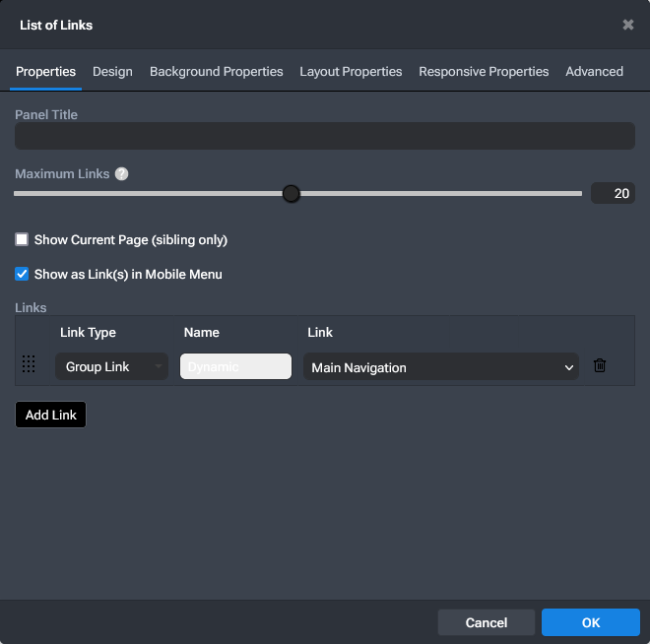650x644 pixels.
Task: Click the Name column header
Action: coord(202,333)
